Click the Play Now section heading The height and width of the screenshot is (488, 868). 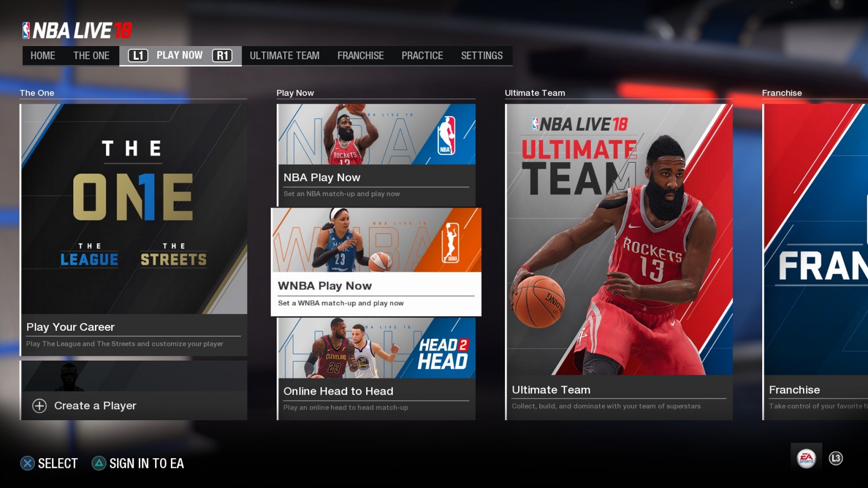coord(295,93)
